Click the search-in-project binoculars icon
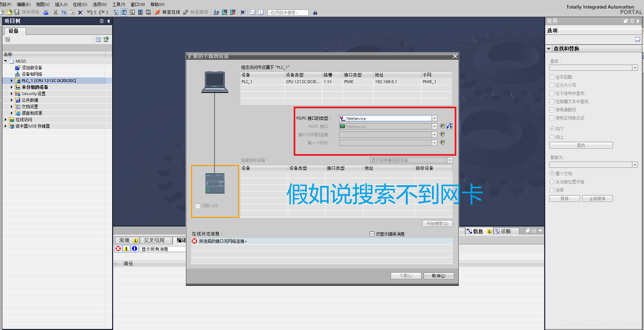Viewport: 644px width, 330px height. click(314, 12)
